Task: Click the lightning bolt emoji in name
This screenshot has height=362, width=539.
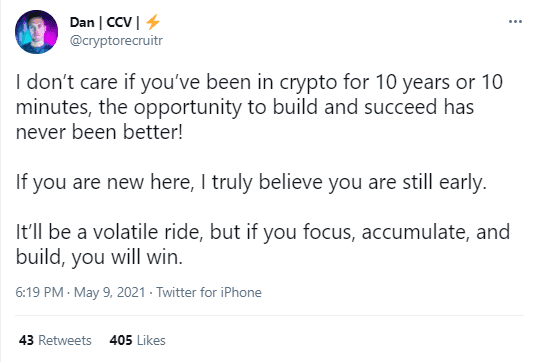Action: tap(153, 22)
